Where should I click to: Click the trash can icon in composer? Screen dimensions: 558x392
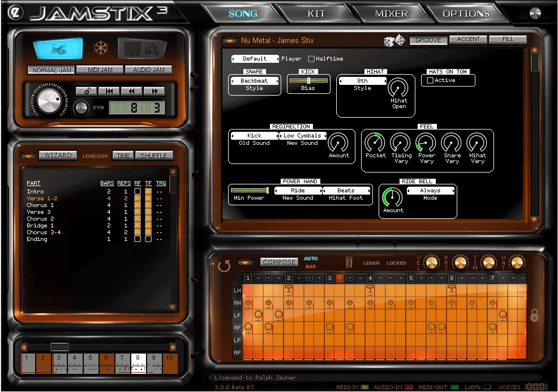pyautogui.click(x=349, y=263)
